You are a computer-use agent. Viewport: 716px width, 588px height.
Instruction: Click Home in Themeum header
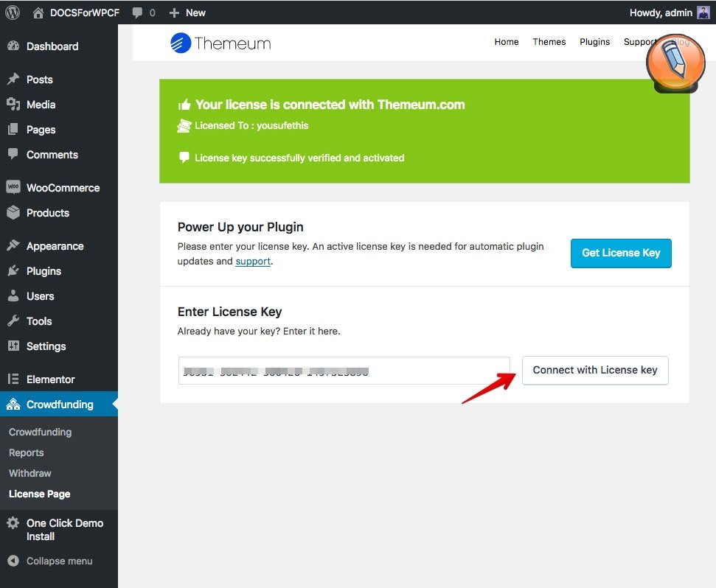click(x=507, y=42)
